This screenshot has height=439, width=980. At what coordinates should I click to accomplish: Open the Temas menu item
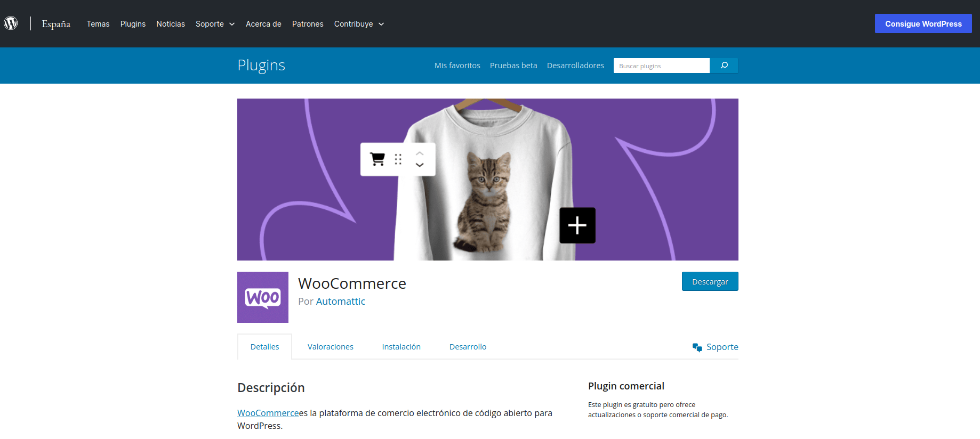tap(98, 24)
